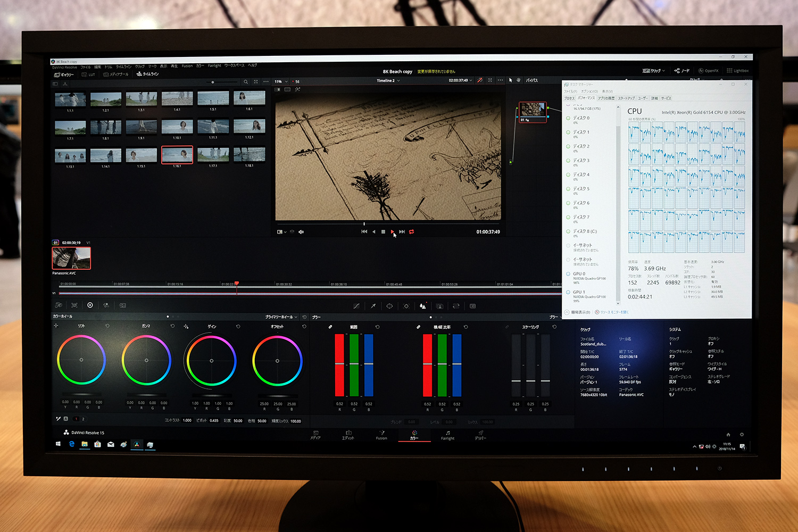Open the Fusion menu in the menu bar
This screenshot has height=532, width=798.
187,66
